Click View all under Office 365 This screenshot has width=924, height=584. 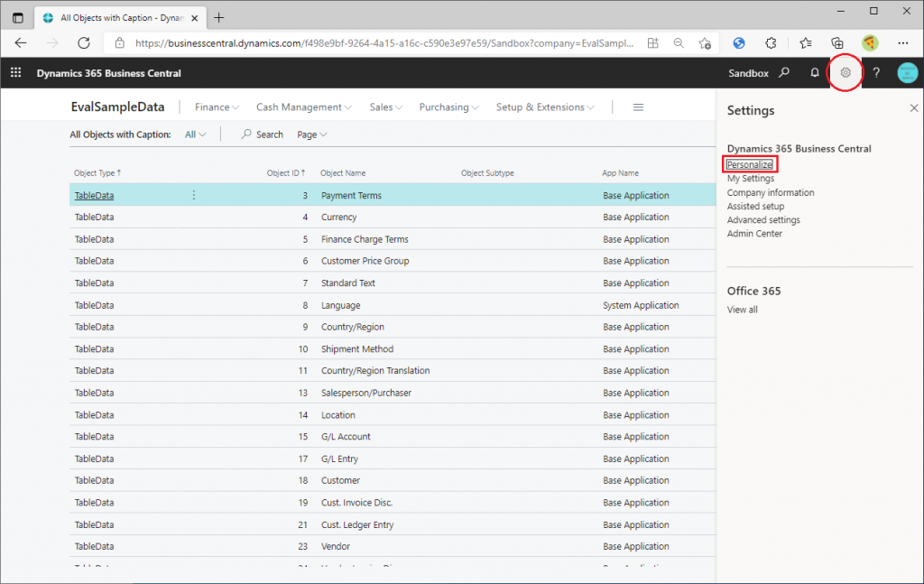742,310
